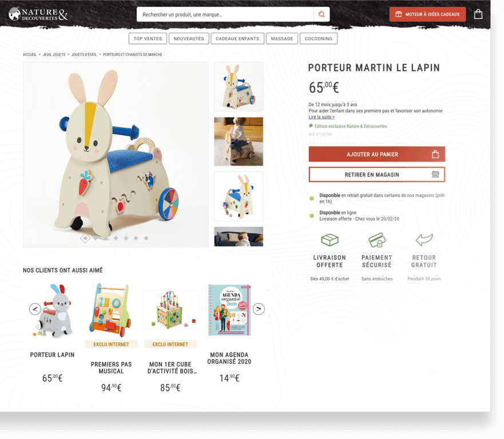Screen dimensions: 504x439
Task: Click the Nature & Découvertes logo
Action: tap(38, 14)
